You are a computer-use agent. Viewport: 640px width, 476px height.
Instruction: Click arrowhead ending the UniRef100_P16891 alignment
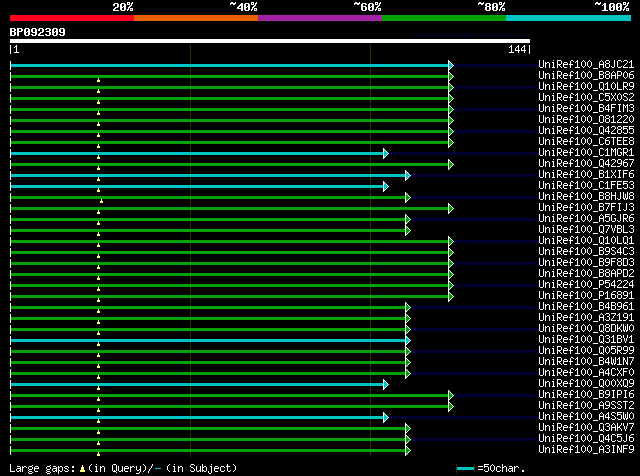pyautogui.click(x=451, y=296)
